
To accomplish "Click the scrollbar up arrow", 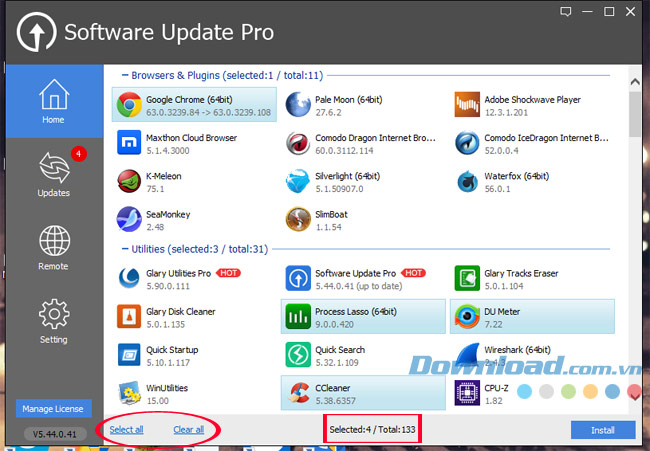I will (x=635, y=82).
